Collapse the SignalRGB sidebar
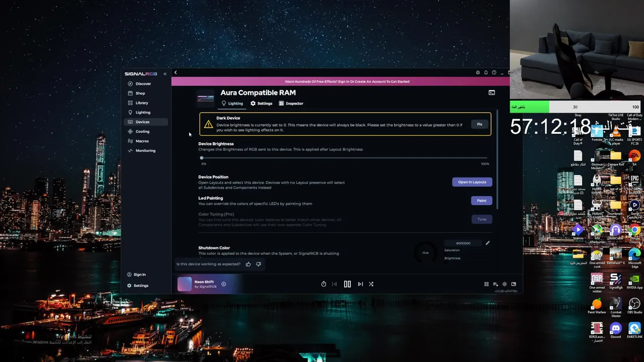The height and width of the screenshot is (362, 644). coord(165,74)
